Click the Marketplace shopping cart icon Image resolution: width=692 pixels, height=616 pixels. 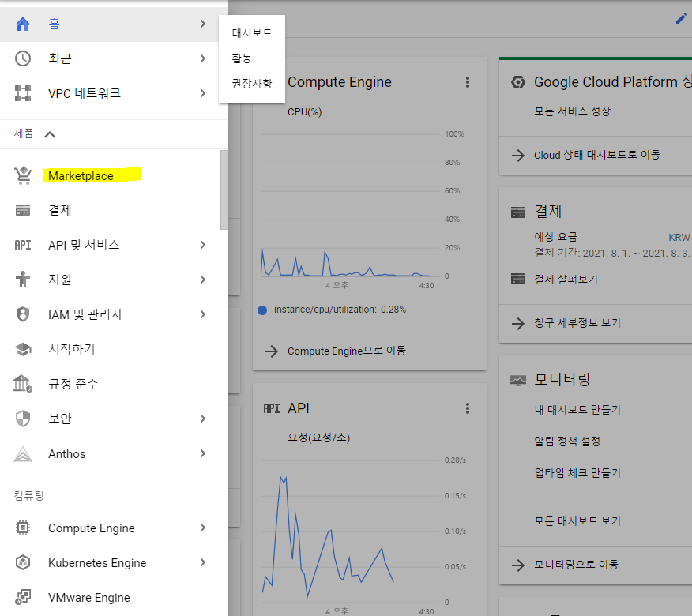click(23, 175)
